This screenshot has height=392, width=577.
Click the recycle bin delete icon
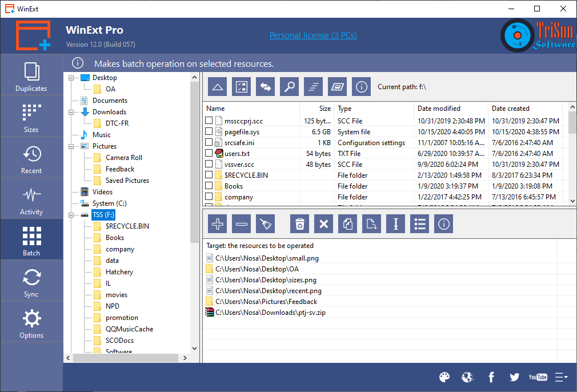coord(299,224)
